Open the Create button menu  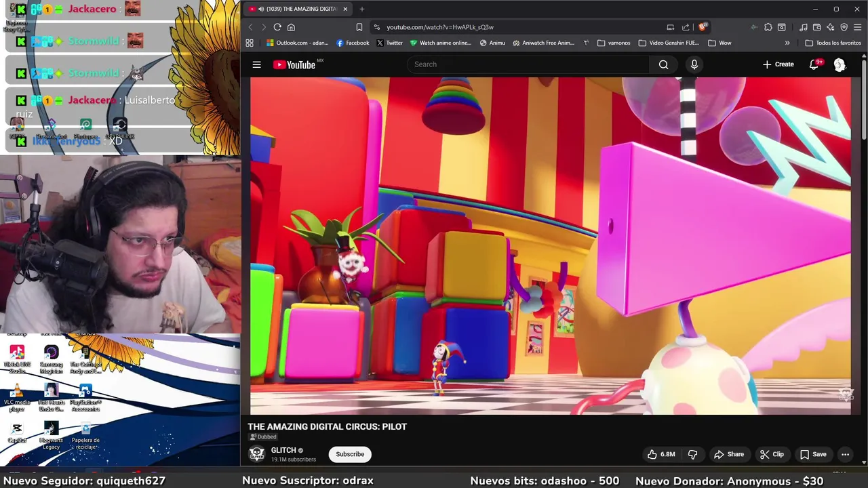[x=778, y=64]
